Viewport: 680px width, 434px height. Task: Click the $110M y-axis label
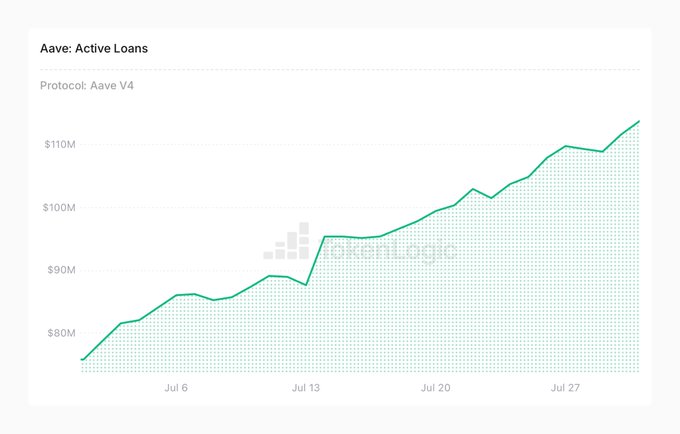60,144
